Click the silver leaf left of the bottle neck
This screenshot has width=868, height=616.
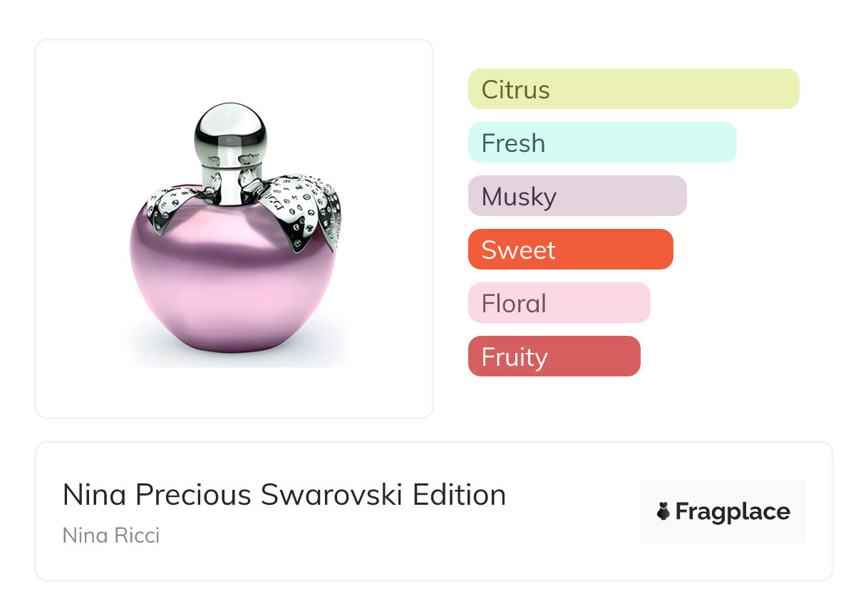pyautogui.click(x=170, y=208)
